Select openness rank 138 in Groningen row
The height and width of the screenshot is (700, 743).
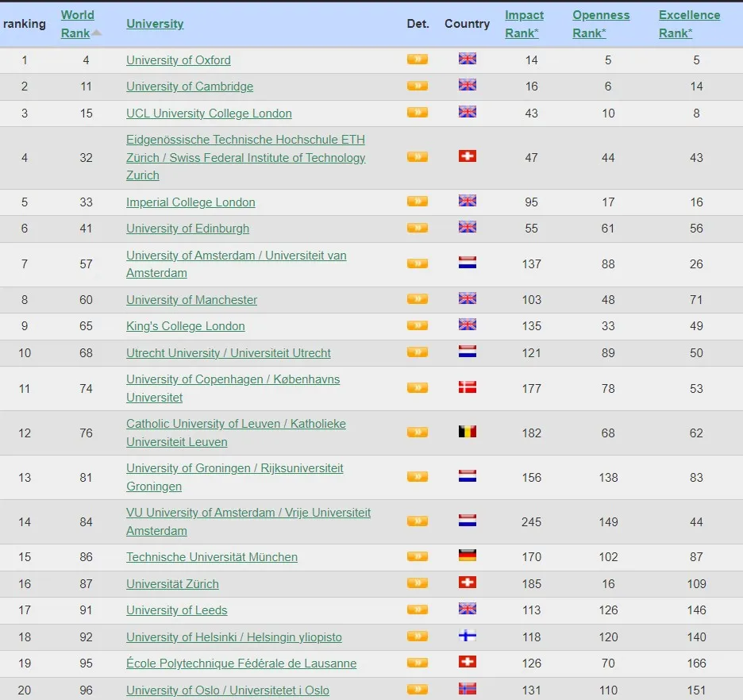608,478
